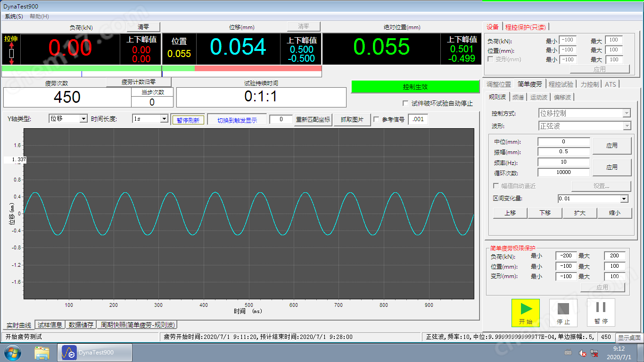Toggle 变形(mm) checkbox in device panel
Image resolution: width=644 pixels, height=362 pixels.
point(490,59)
